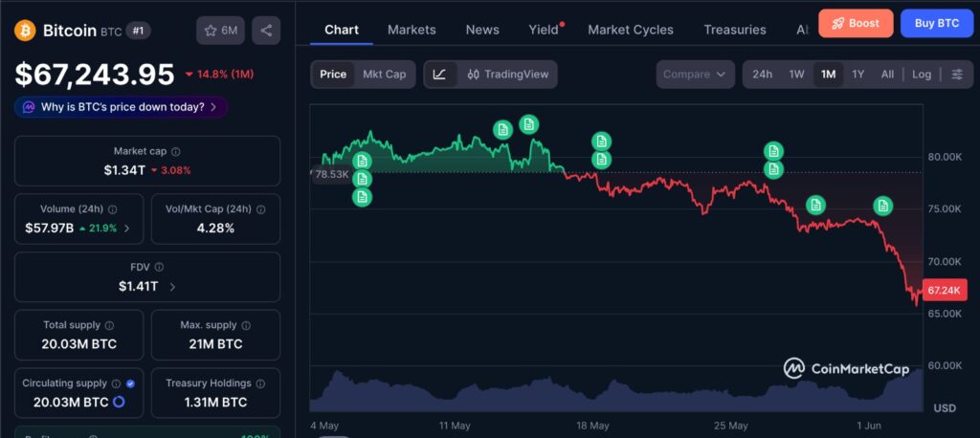Toggle Log scale on the chart
The width and height of the screenshot is (980, 438).
point(922,75)
